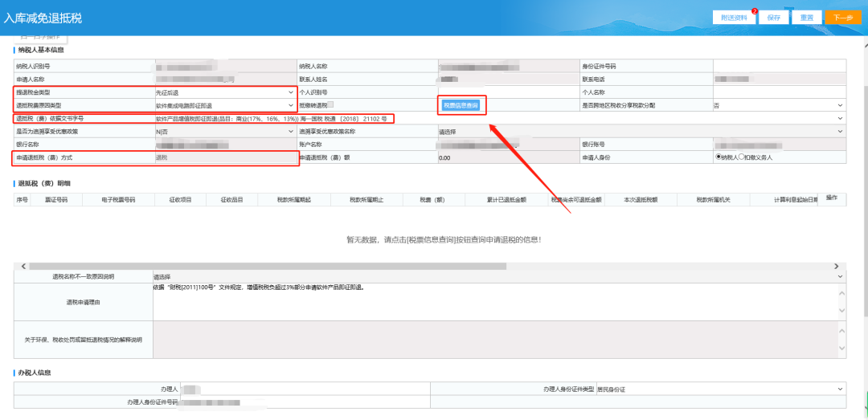Click the 办理人 name input field

tap(305, 389)
